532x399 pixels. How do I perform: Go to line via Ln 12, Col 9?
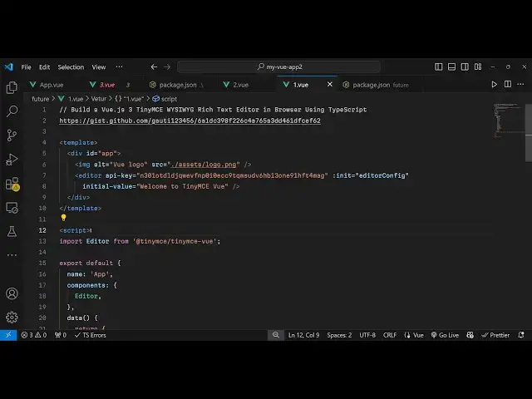click(x=303, y=335)
